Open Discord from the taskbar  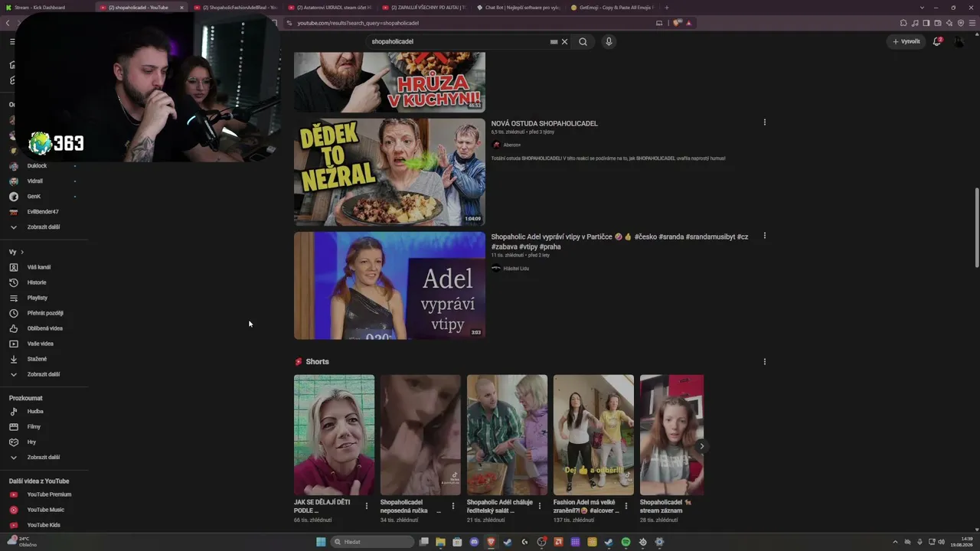[474, 542]
